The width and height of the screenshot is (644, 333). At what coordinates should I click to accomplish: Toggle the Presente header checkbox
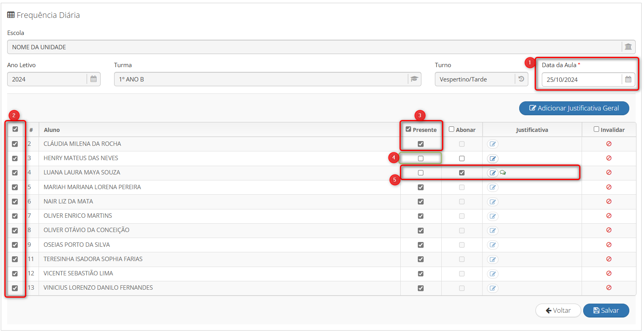coord(408,129)
